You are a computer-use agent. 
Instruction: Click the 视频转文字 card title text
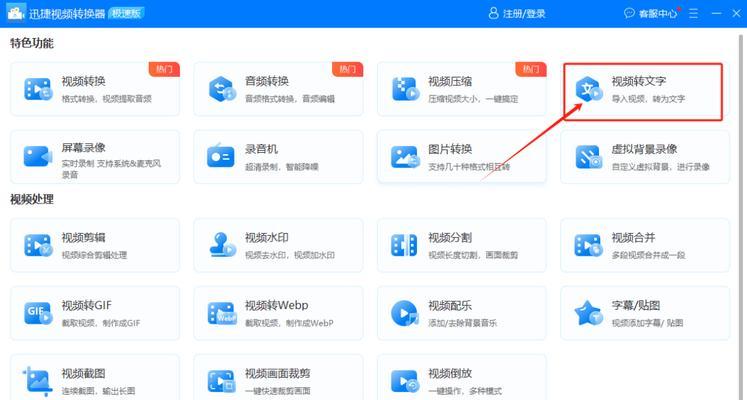tap(639, 81)
